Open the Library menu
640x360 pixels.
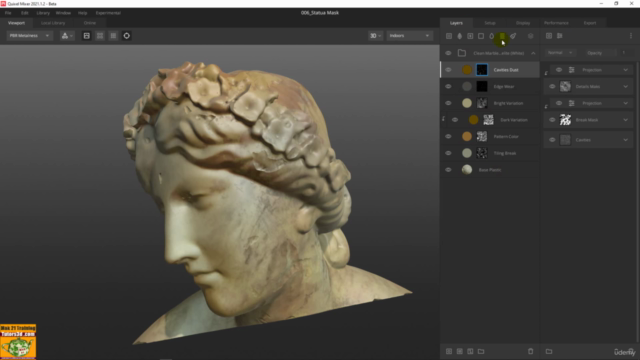pos(43,13)
